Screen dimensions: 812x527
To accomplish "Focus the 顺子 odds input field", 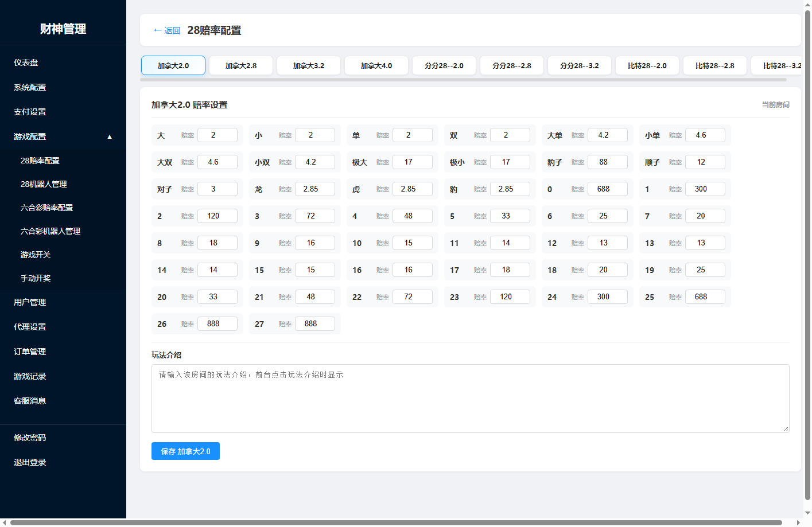I will [705, 162].
